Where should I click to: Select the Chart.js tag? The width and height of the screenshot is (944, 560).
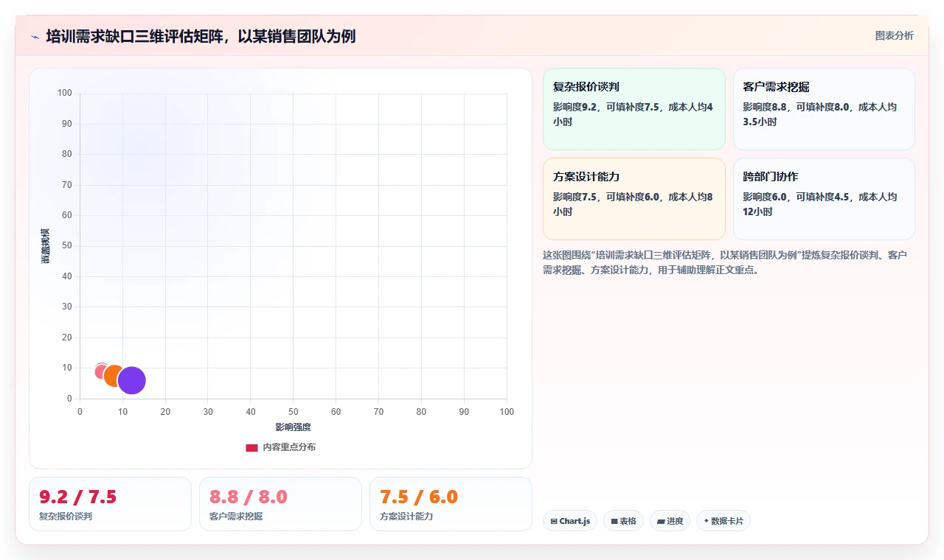pos(570,521)
